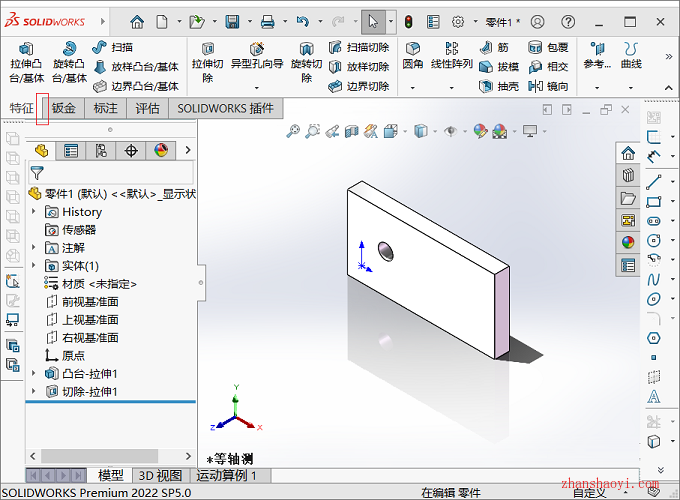Expand the 实体(1) node

click(x=33, y=265)
